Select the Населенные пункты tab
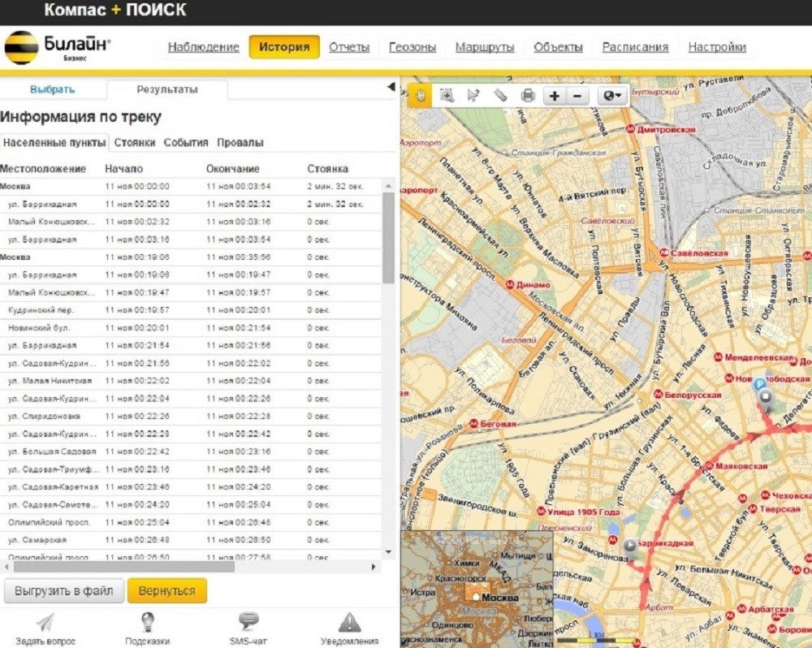812x648 pixels. pos(54,142)
